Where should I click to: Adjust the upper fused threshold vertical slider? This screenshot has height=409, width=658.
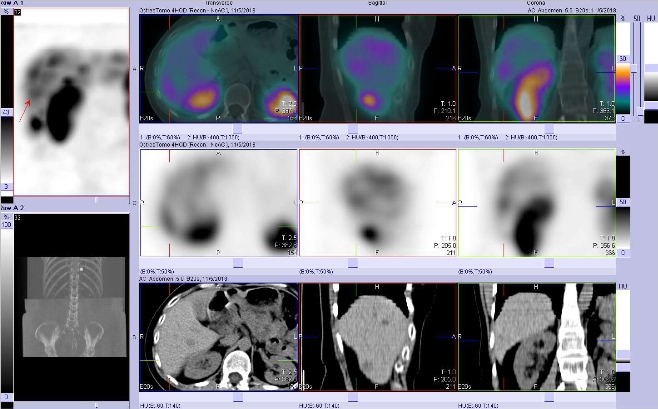635,68
